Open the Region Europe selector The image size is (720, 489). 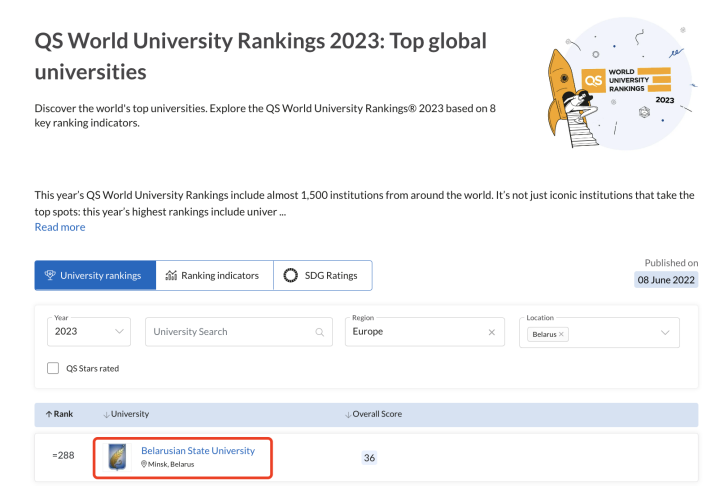[425, 332]
